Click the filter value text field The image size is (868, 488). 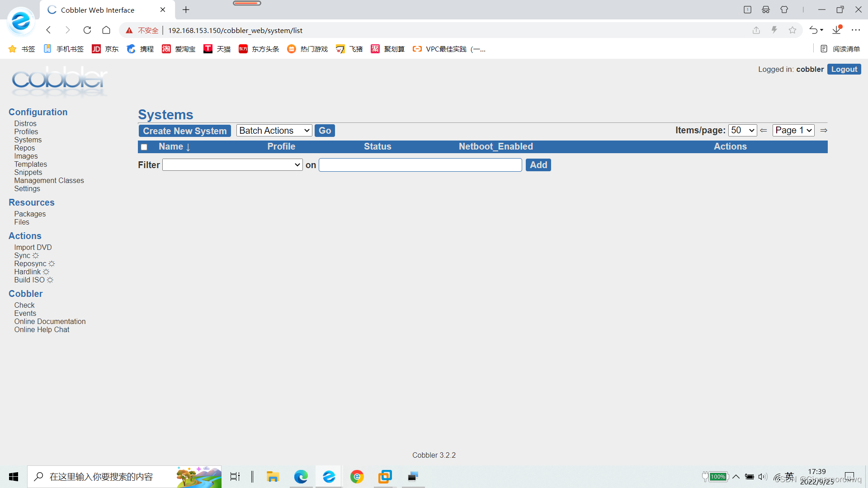[x=420, y=165]
